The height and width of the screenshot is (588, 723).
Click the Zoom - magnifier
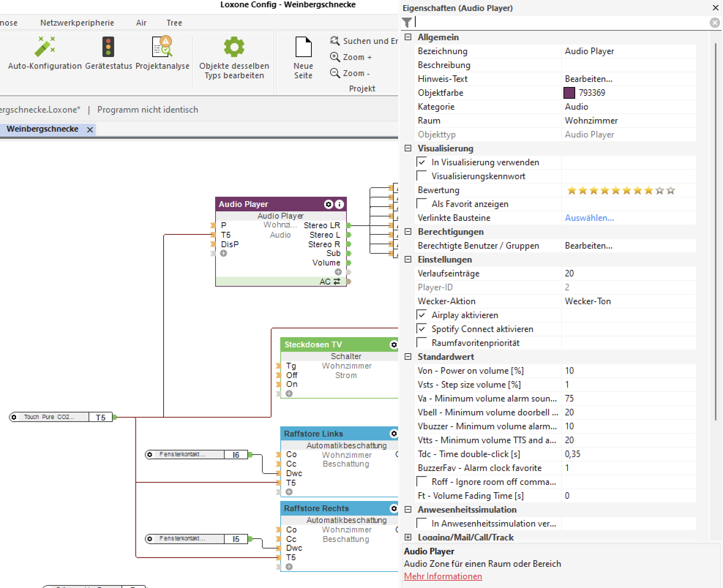335,73
